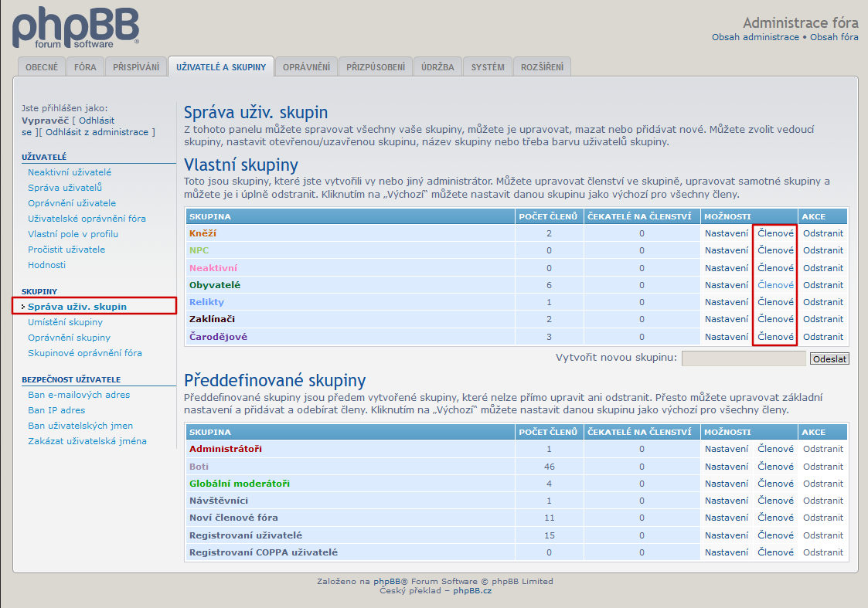Click Odstranit for Kněží group
The height and width of the screenshot is (608, 868).
click(823, 233)
